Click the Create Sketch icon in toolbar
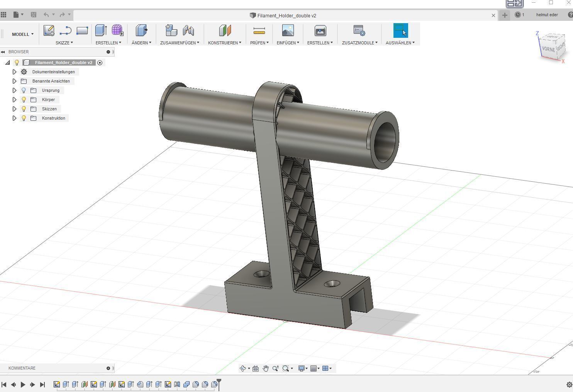Screen dimensions: 573x392 coord(49,30)
